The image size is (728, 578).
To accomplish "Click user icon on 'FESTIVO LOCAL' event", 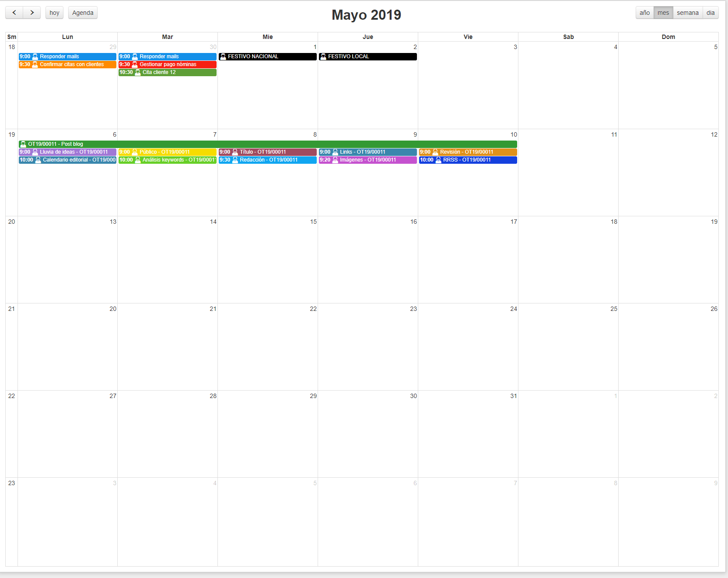I will pyautogui.click(x=323, y=56).
